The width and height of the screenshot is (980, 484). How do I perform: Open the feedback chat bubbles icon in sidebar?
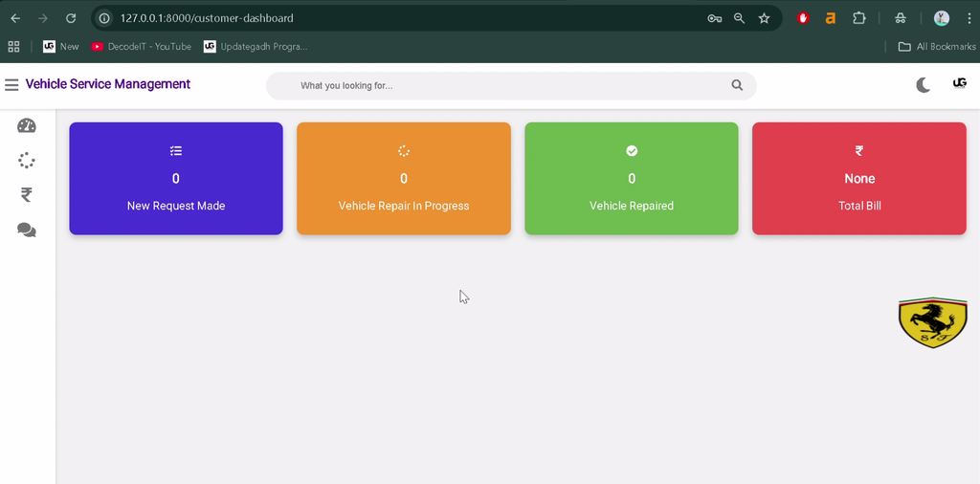click(26, 231)
